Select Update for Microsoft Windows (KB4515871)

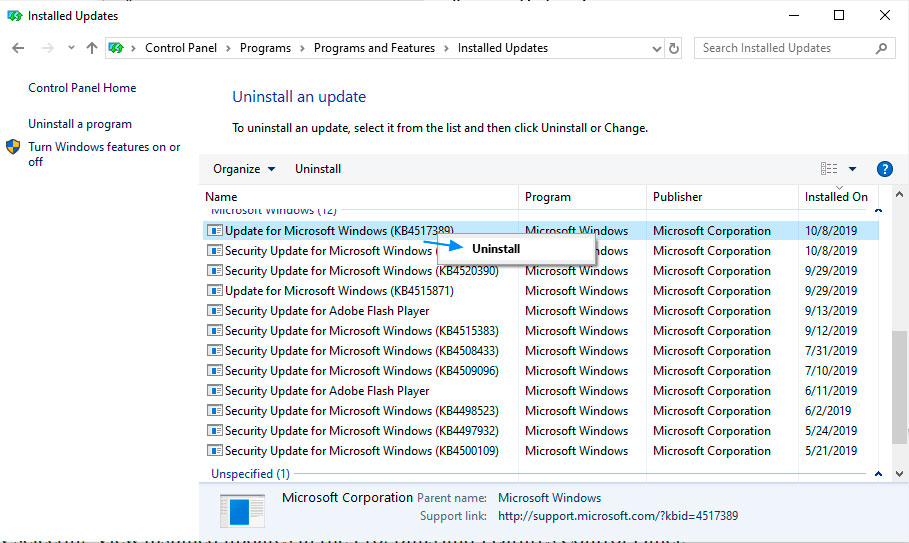coord(541,291)
